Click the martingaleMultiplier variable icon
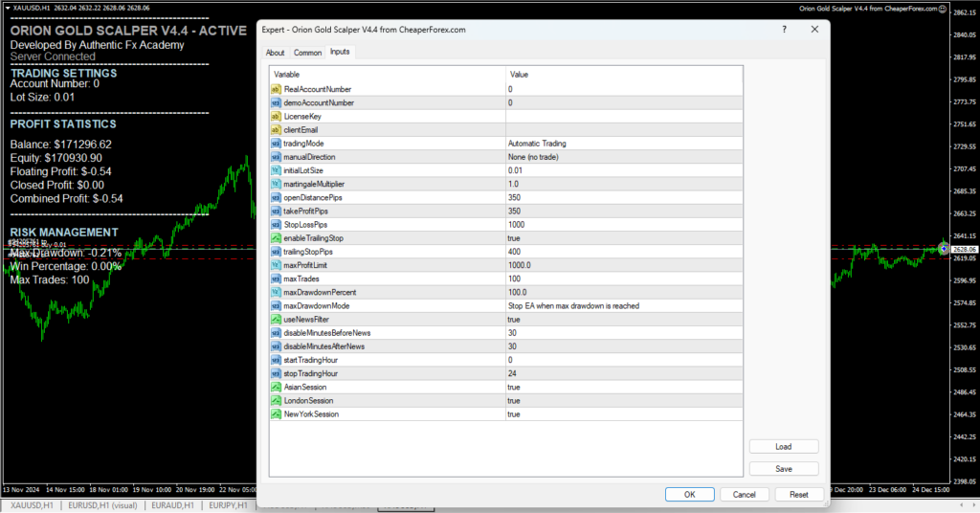980x513 pixels. (277, 184)
